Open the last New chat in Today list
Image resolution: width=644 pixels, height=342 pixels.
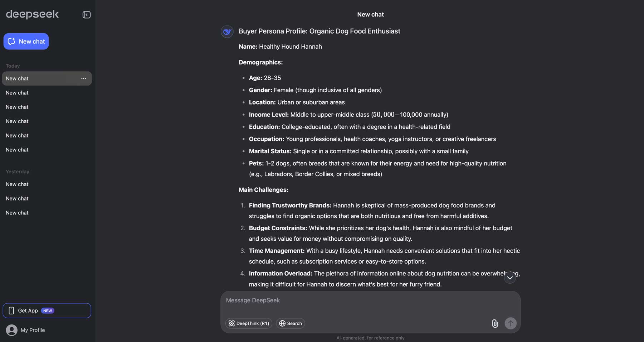click(17, 150)
